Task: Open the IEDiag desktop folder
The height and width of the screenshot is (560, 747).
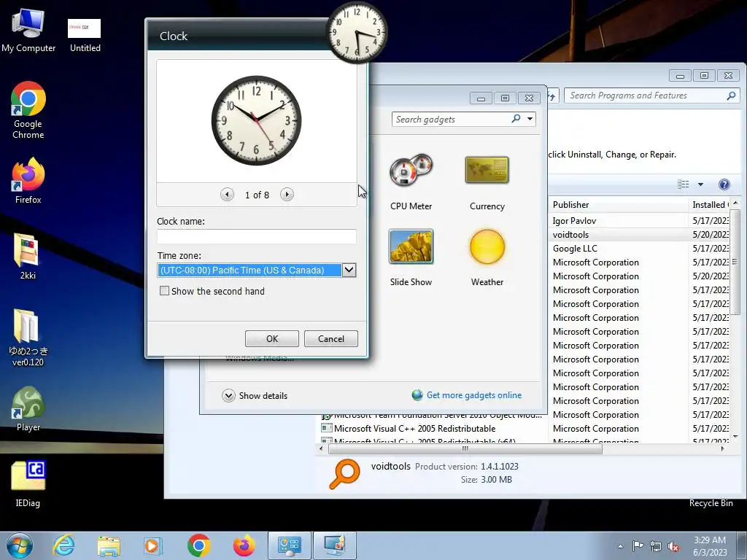Action: click(28, 483)
